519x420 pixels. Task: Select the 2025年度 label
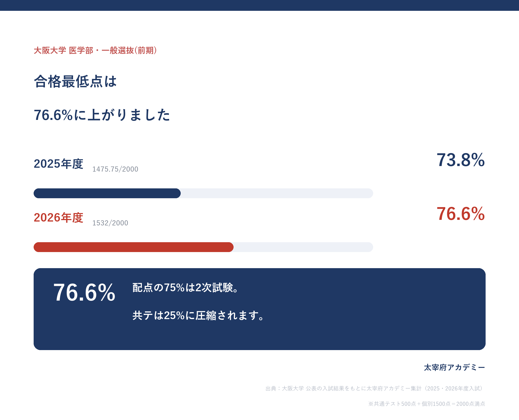click(59, 164)
